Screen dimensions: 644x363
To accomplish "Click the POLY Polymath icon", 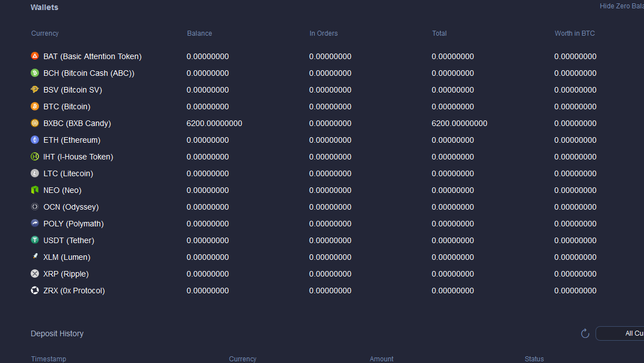I will pyautogui.click(x=35, y=223).
